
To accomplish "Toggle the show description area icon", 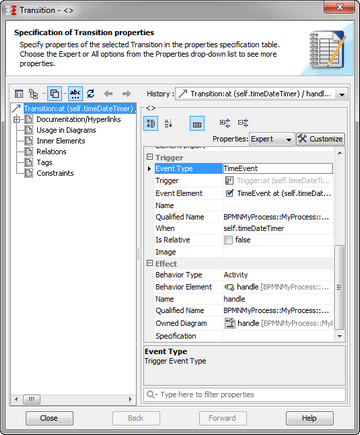I will (x=197, y=124).
